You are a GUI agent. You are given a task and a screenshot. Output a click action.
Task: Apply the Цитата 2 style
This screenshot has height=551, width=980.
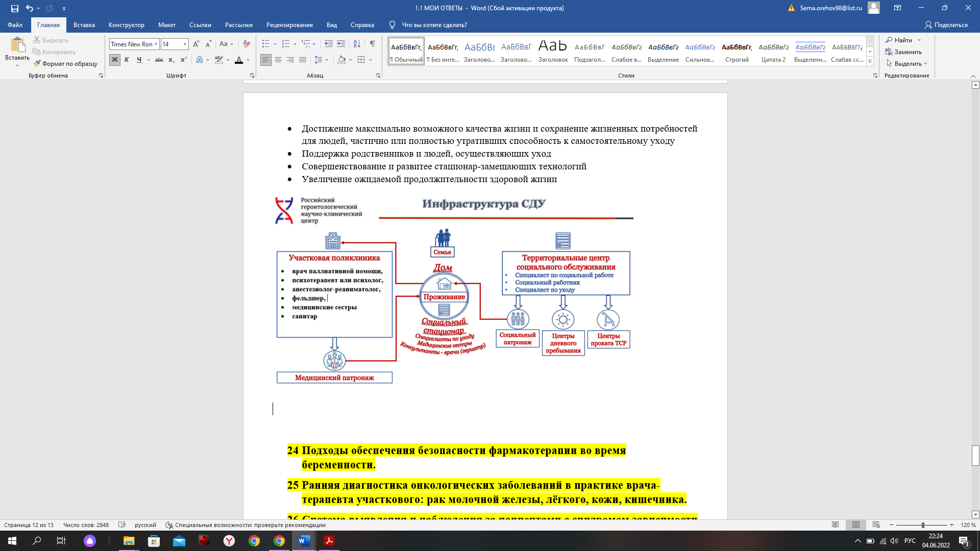[x=774, y=51]
